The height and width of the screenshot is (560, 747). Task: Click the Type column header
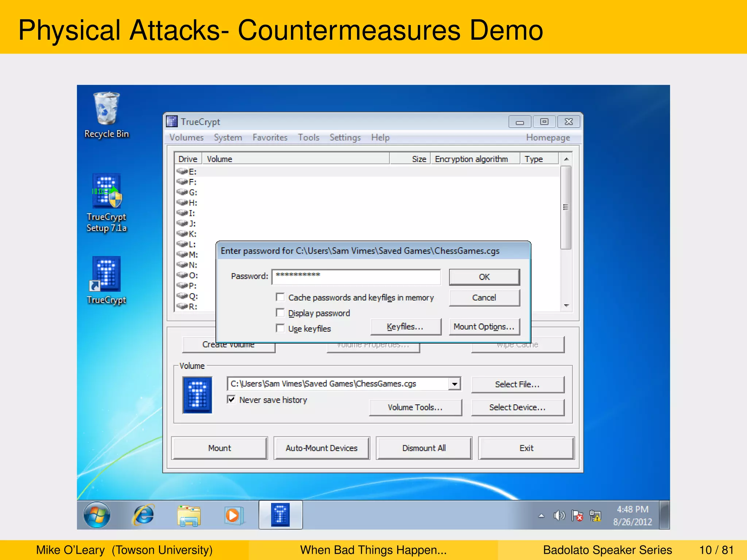click(x=539, y=159)
